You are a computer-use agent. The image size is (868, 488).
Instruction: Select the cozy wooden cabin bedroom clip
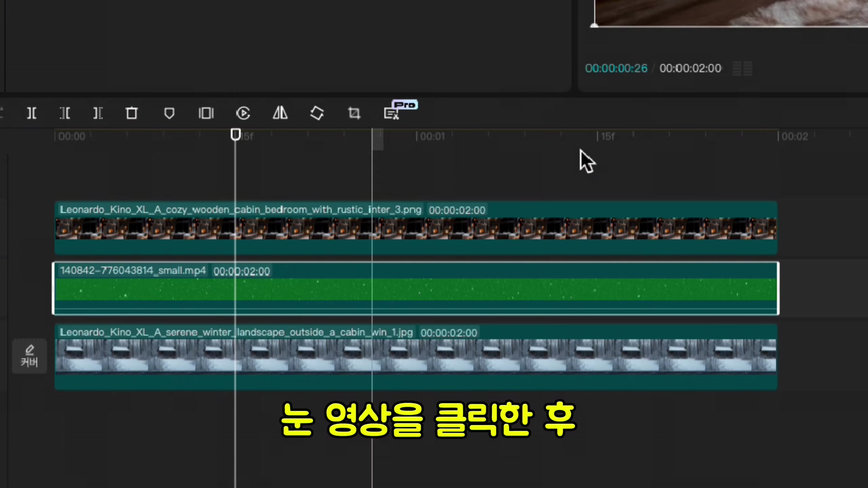pyautogui.click(x=416, y=228)
